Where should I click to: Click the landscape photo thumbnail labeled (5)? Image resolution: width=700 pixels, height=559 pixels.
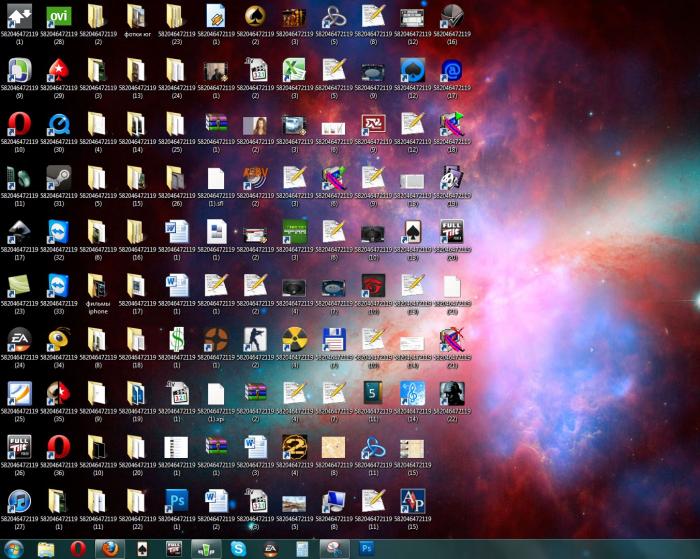click(x=295, y=504)
